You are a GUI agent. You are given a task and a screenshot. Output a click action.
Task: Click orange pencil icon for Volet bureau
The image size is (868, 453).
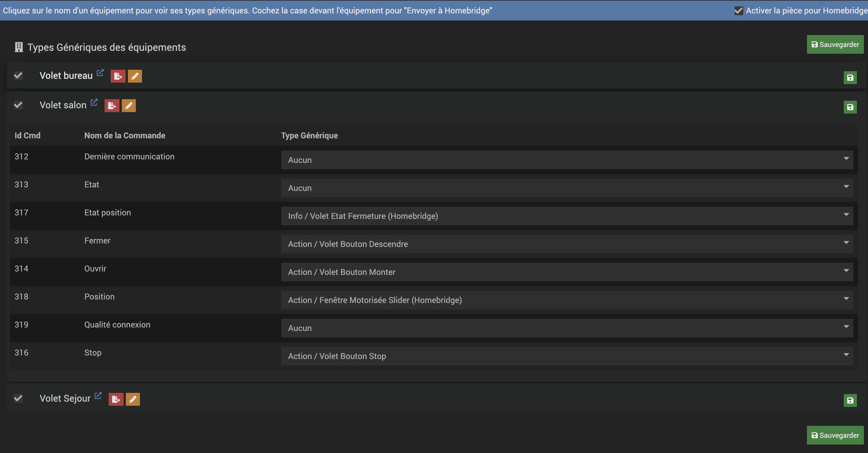pyautogui.click(x=135, y=76)
